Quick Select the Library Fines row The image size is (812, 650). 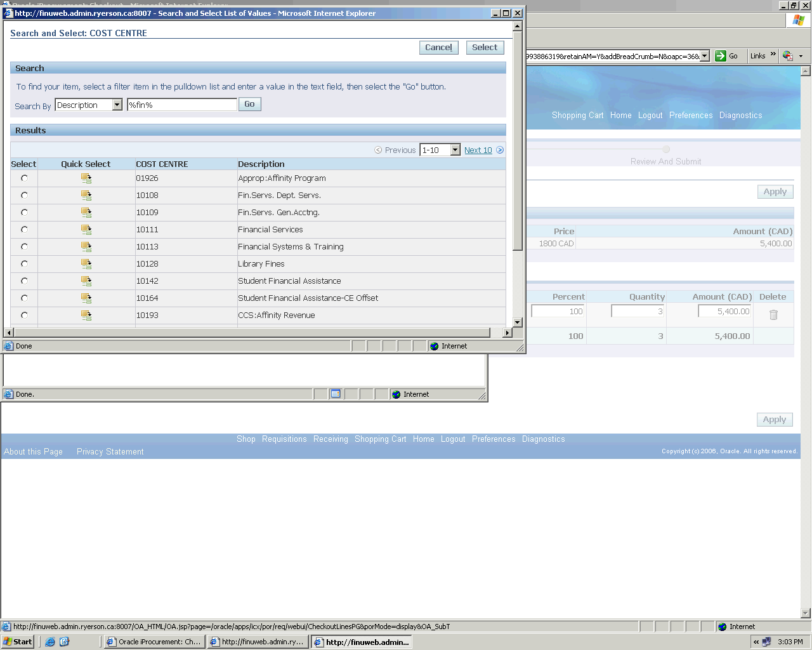coord(86,264)
